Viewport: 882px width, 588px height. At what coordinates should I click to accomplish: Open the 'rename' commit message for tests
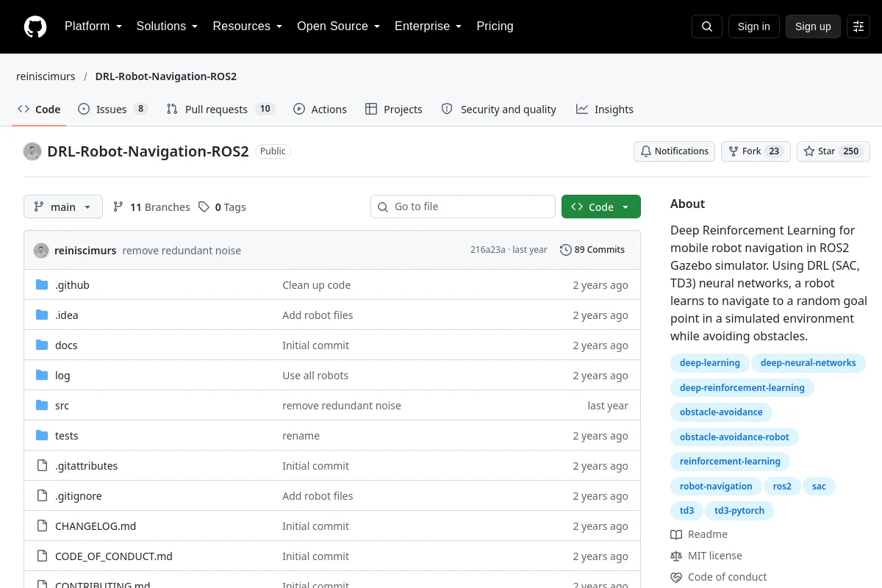coord(301,436)
